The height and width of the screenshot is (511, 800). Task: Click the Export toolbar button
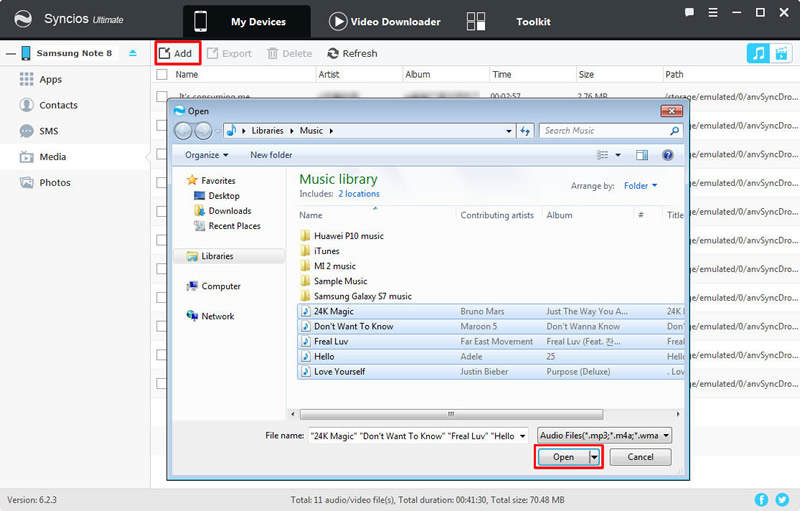tap(229, 53)
